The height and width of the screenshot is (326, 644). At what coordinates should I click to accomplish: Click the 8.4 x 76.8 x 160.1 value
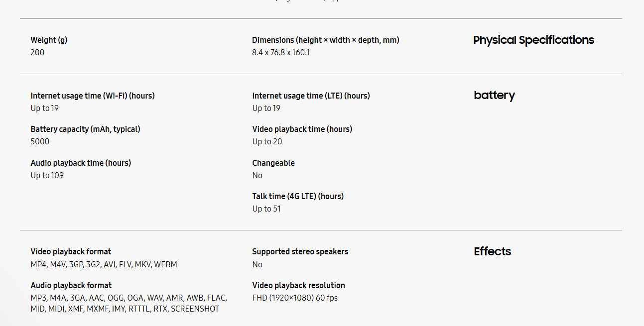pos(281,52)
